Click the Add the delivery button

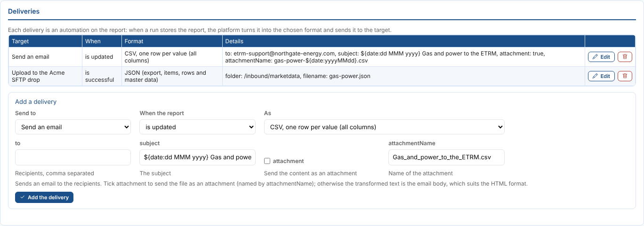click(44, 197)
